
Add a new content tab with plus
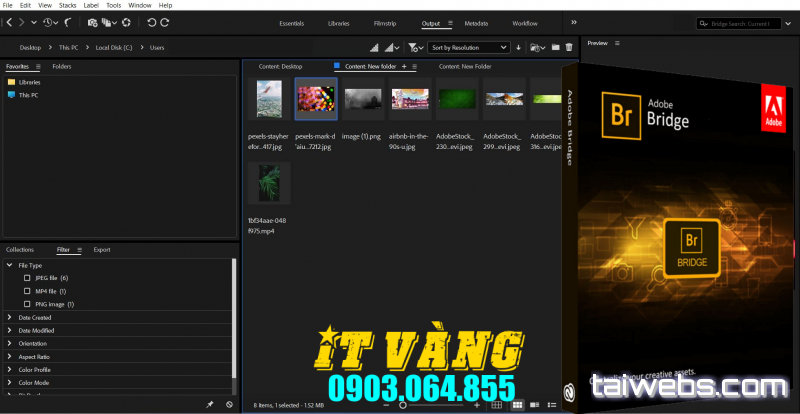404,66
